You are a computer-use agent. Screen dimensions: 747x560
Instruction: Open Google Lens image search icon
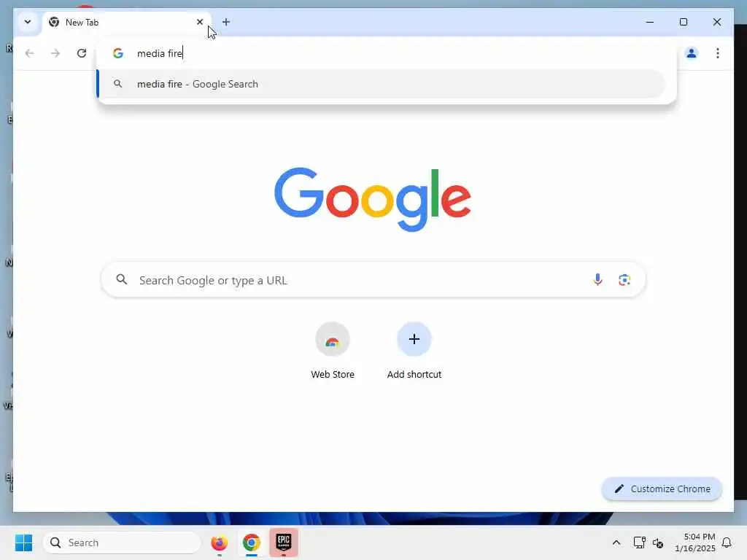[624, 279]
